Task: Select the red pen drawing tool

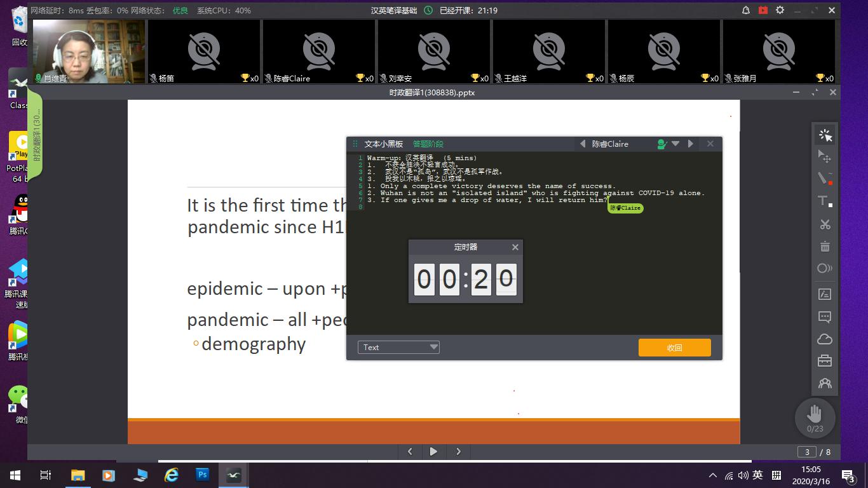Action: 825,179
